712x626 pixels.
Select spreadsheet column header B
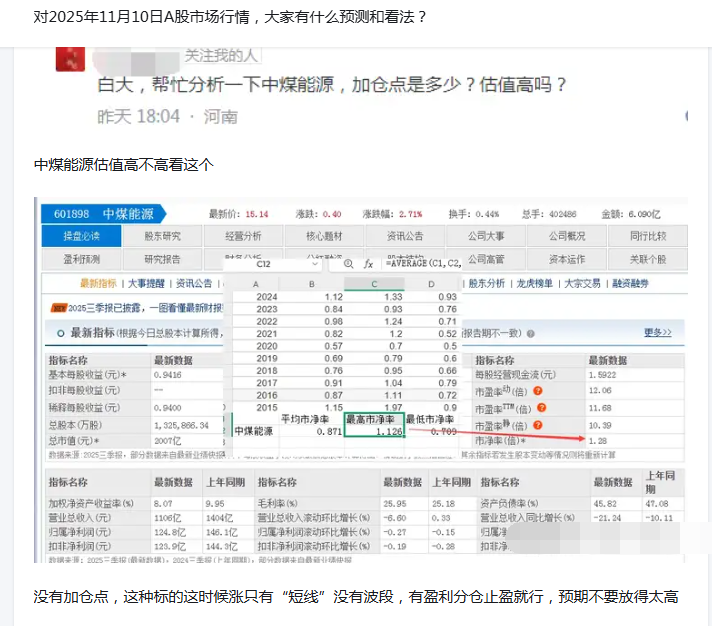tap(312, 284)
